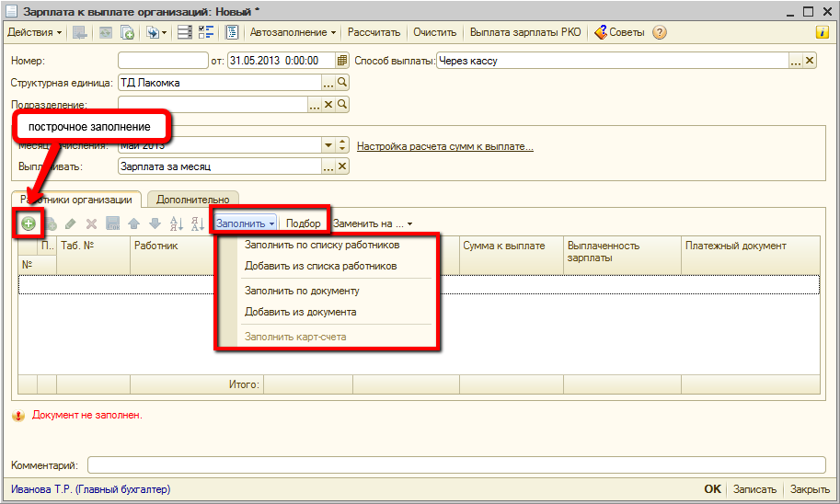Viewport: 840px width, 504px height.
Task: Click the sort ascending A-Я icon
Action: (x=176, y=223)
